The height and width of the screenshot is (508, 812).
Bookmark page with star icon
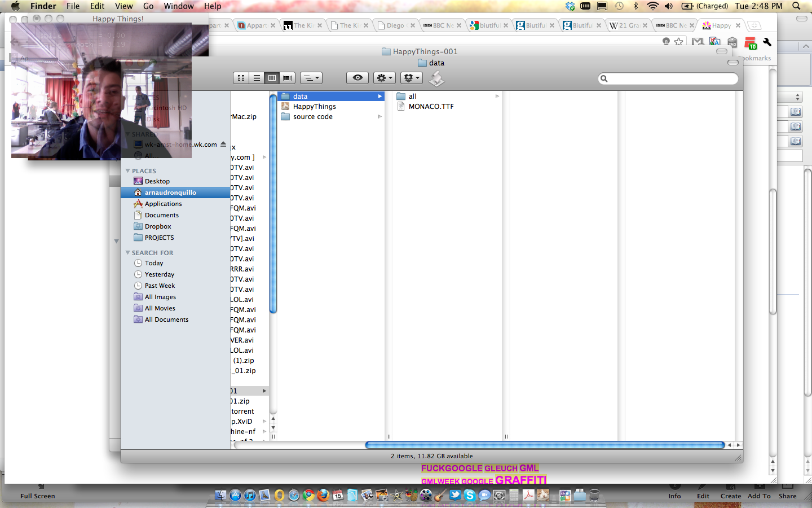coord(679,42)
